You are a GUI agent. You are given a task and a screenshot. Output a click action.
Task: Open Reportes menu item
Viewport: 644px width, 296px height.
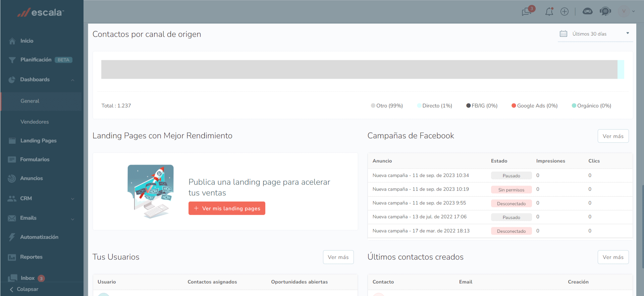pos(31,257)
